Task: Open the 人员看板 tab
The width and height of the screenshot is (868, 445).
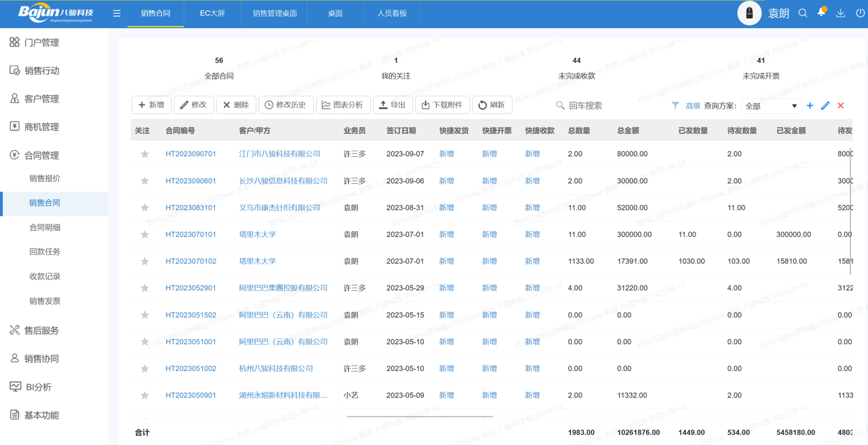Action: 392,13
